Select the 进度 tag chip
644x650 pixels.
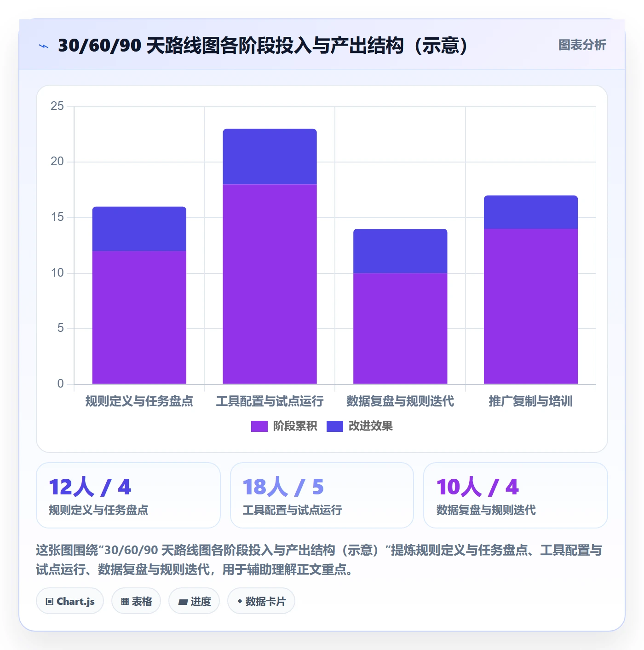[x=194, y=601]
